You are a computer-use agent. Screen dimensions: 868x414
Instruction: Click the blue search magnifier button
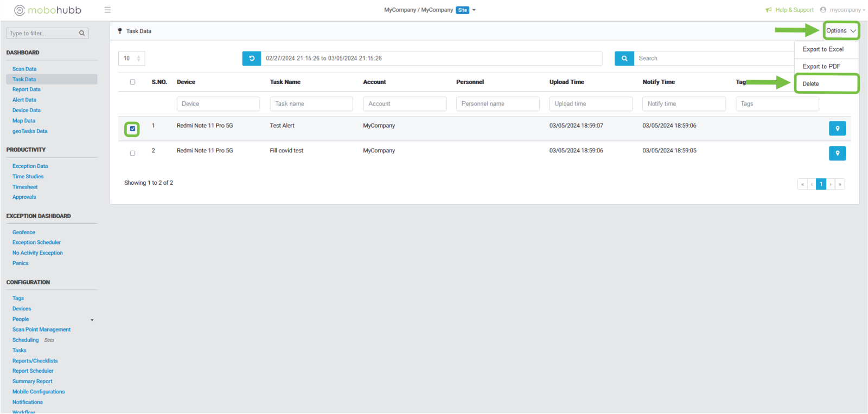click(x=624, y=59)
